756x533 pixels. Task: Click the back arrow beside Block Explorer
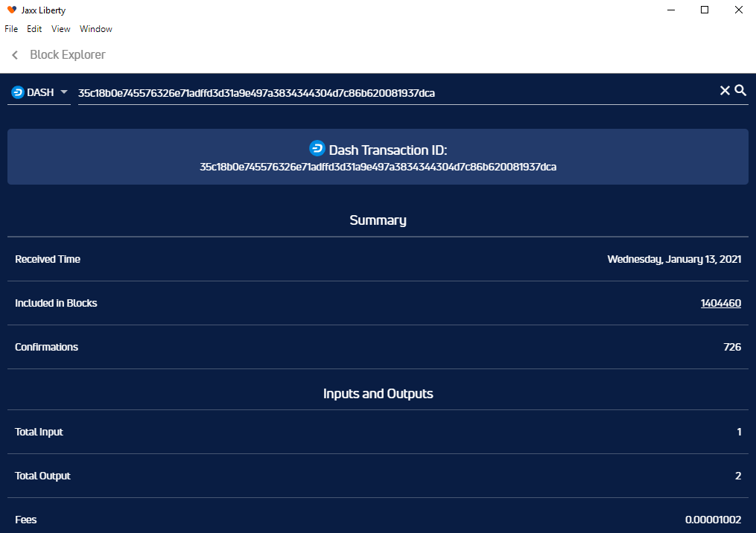pyautogui.click(x=15, y=55)
